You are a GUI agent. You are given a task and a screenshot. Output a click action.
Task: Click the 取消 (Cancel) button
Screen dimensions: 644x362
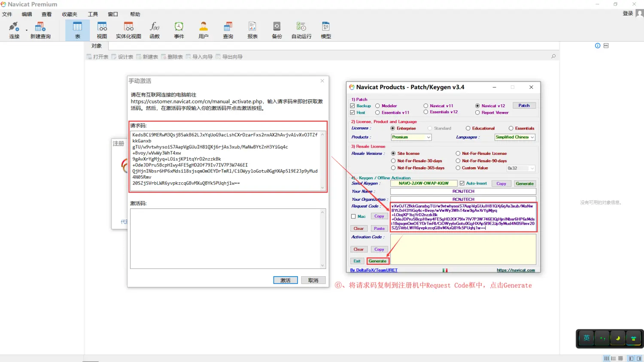[313, 280]
